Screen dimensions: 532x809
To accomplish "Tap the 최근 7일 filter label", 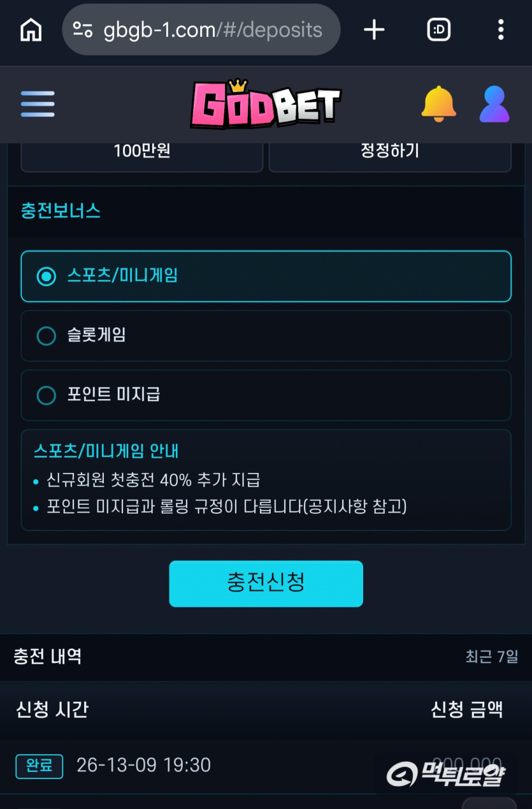I will click(x=492, y=657).
